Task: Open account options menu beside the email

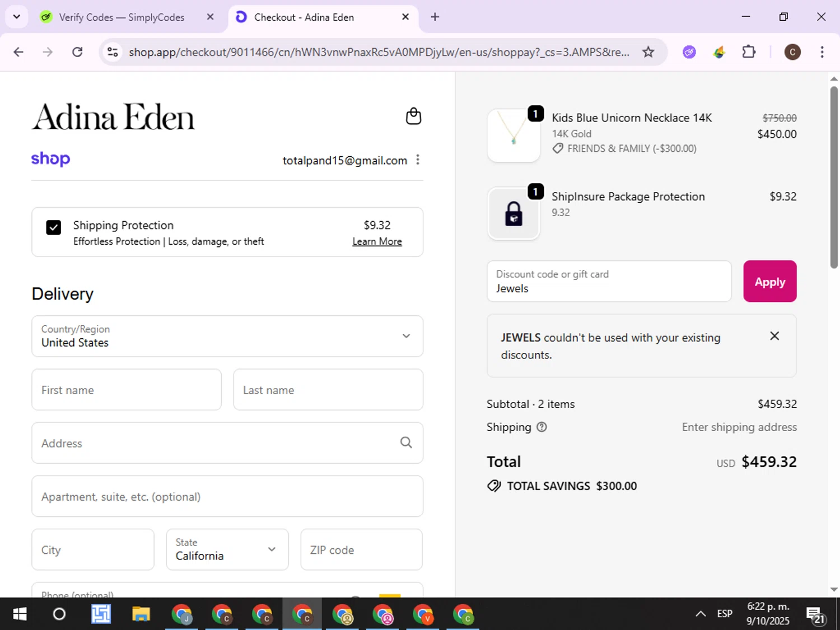Action: pos(418,160)
